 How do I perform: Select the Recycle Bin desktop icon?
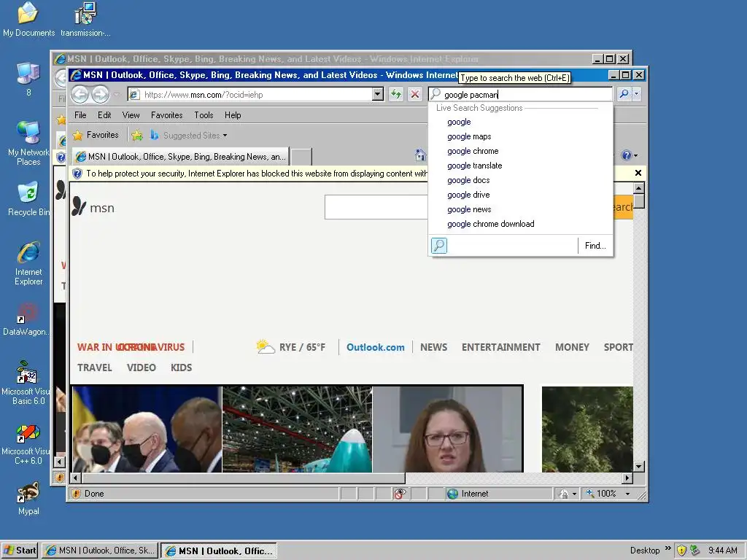[x=28, y=199]
